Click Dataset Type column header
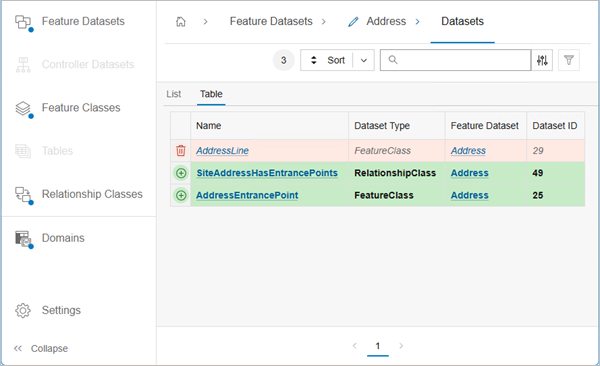 (x=397, y=126)
